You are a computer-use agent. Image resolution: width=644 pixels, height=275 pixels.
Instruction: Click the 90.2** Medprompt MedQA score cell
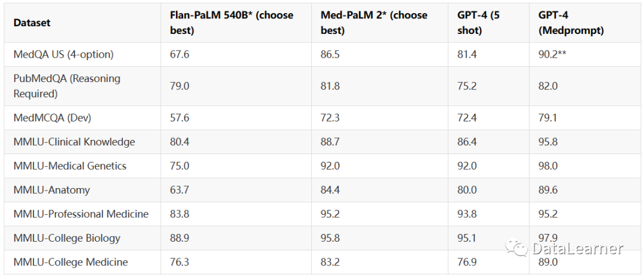tap(552, 54)
